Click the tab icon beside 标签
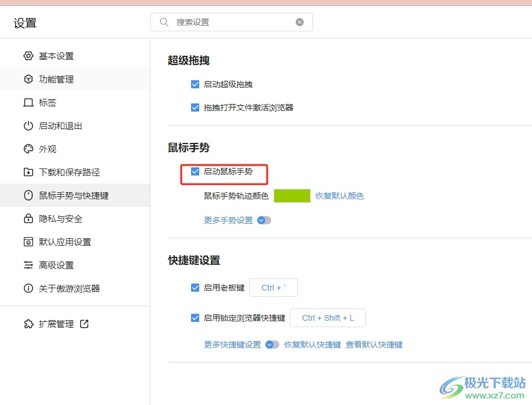This screenshot has width=532, height=405. [28, 102]
